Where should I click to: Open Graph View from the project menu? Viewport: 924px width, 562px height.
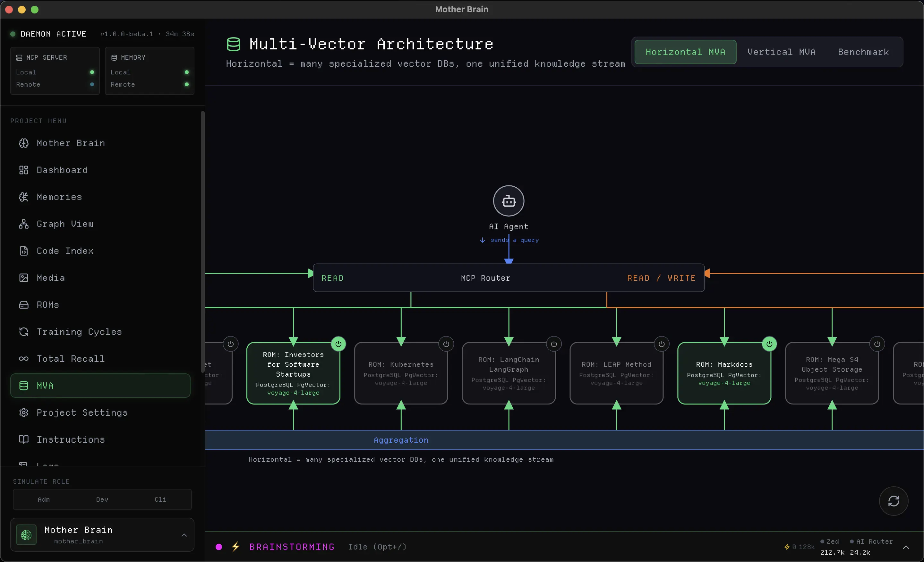tap(100, 224)
